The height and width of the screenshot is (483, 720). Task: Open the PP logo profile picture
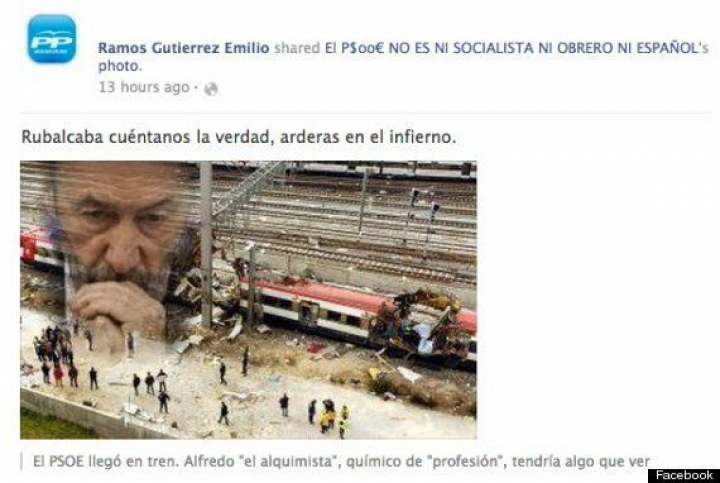tap(52, 39)
